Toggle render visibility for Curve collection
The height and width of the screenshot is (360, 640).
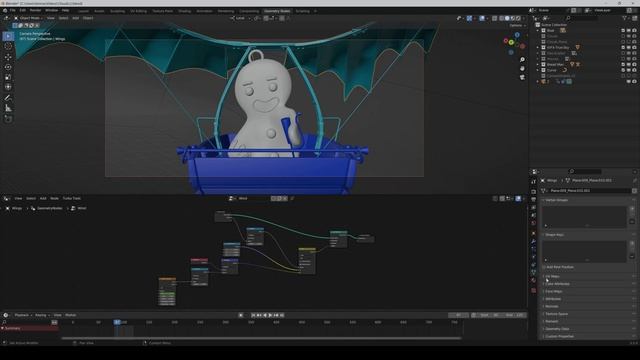[x=634, y=70]
